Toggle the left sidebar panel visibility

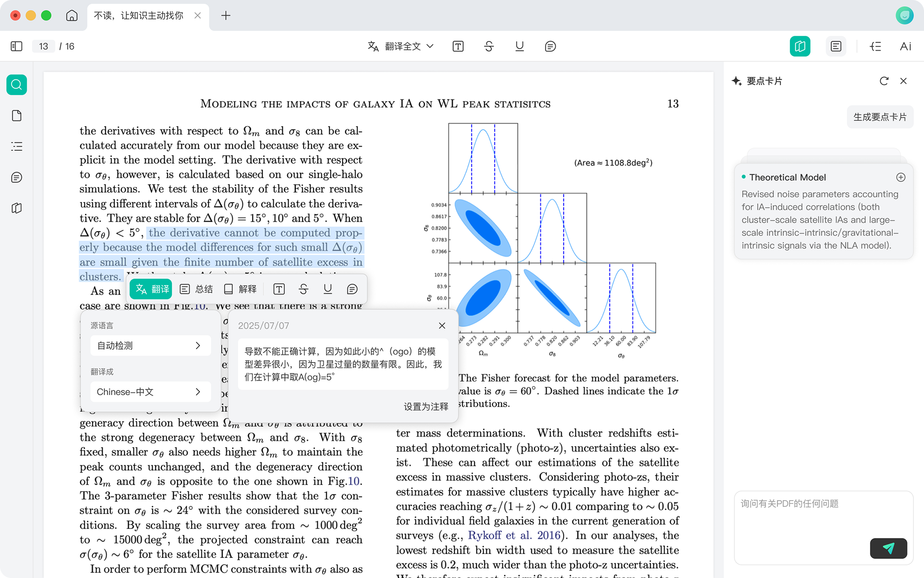16,46
